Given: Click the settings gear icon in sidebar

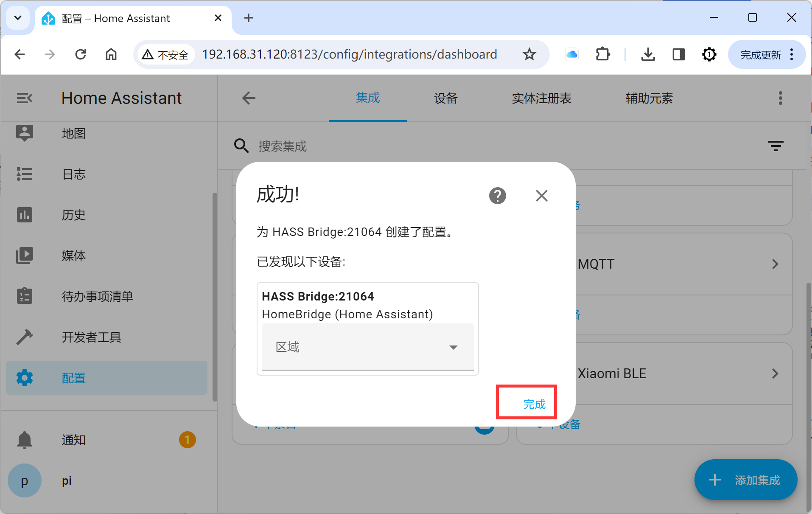Looking at the screenshot, I should (x=25, y=378).
